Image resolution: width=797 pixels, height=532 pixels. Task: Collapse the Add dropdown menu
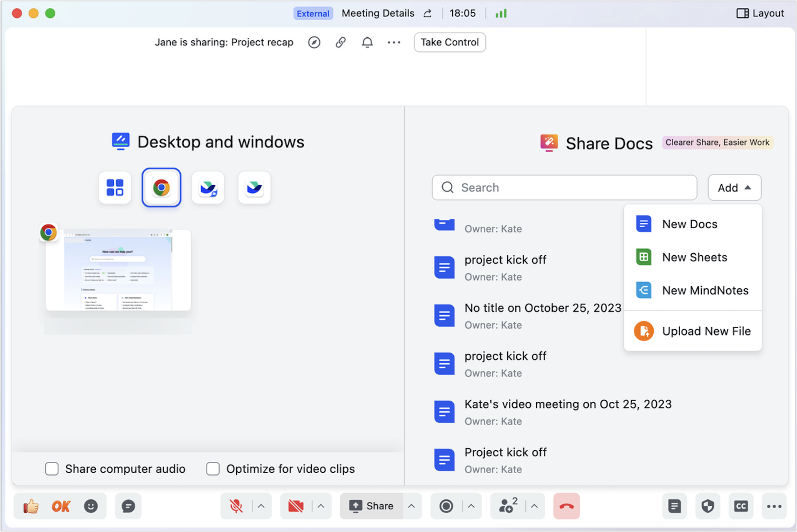(x=734, y=188)
